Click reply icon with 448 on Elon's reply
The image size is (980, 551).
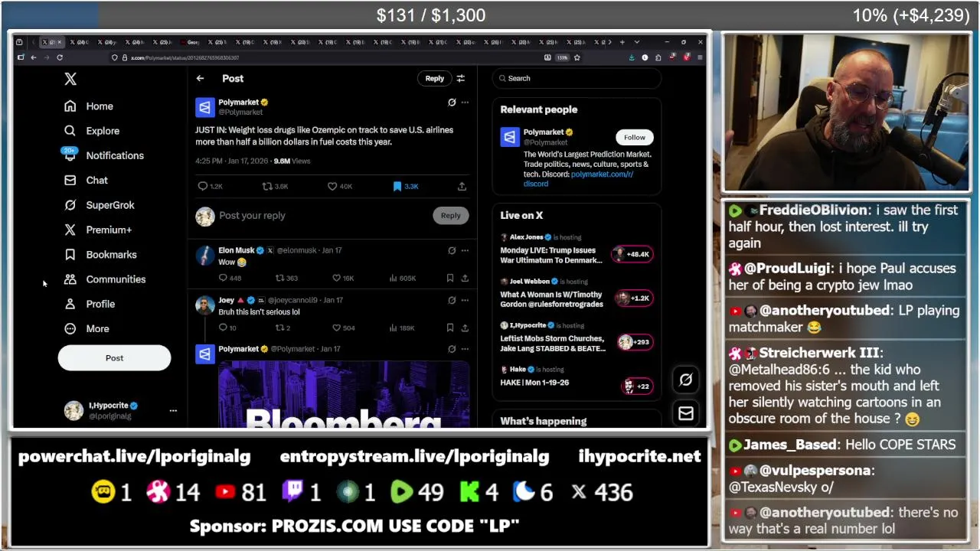pos(223,279)
